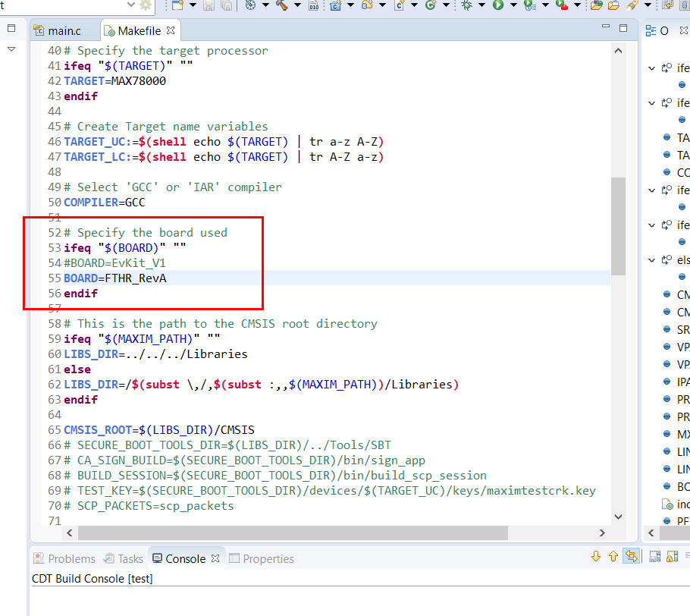Screen dimensions: 690x616
Task: Click the Outline horizontal scroll left arrow
Action: click(x=651, y=533)
